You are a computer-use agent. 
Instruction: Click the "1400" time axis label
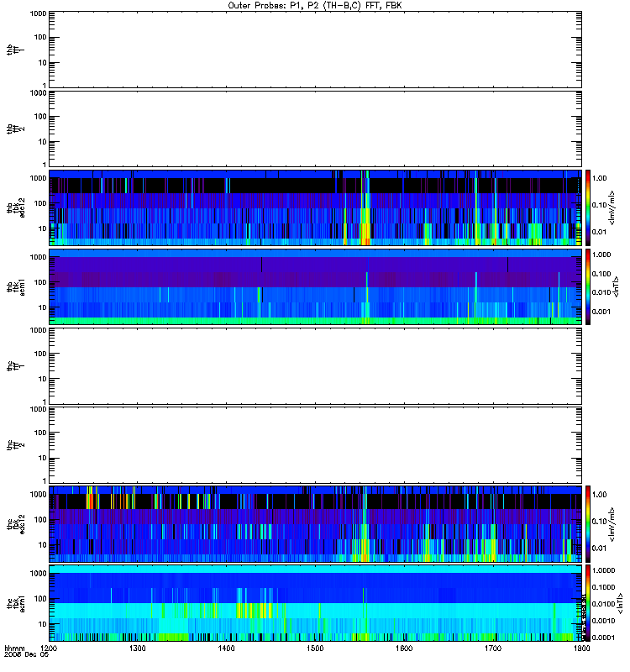226,648
